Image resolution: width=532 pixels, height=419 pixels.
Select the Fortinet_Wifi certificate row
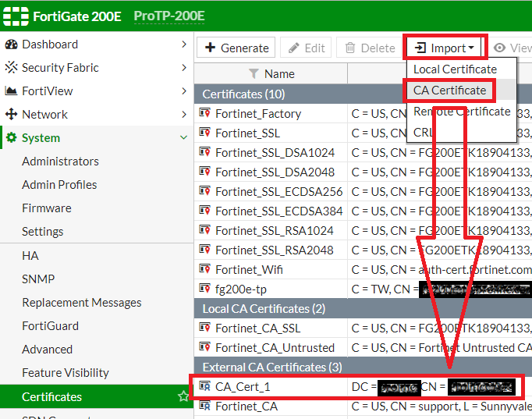tap(363, 269)
